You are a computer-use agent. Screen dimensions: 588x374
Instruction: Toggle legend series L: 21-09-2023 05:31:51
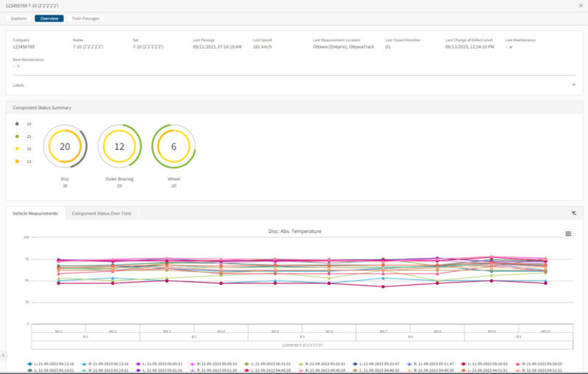pos(268,364)
